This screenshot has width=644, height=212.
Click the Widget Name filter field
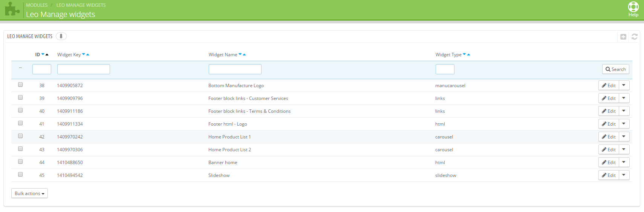235,69
